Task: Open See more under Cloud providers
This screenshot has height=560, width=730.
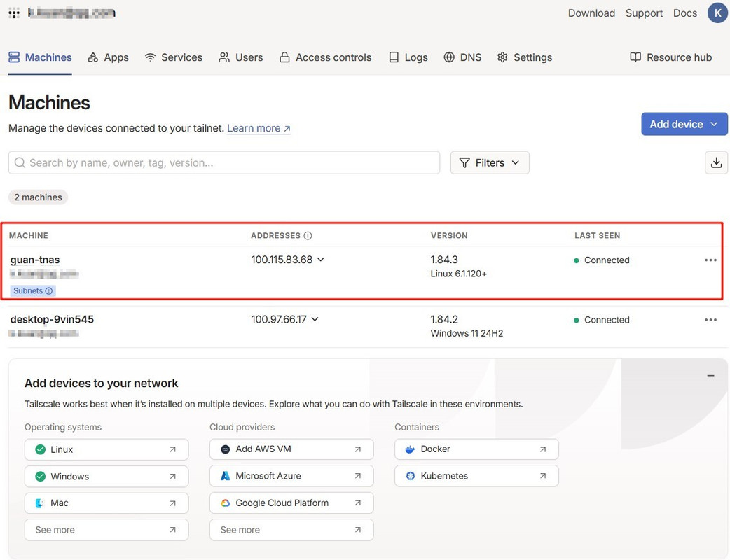Action: (x=291, y=530)
